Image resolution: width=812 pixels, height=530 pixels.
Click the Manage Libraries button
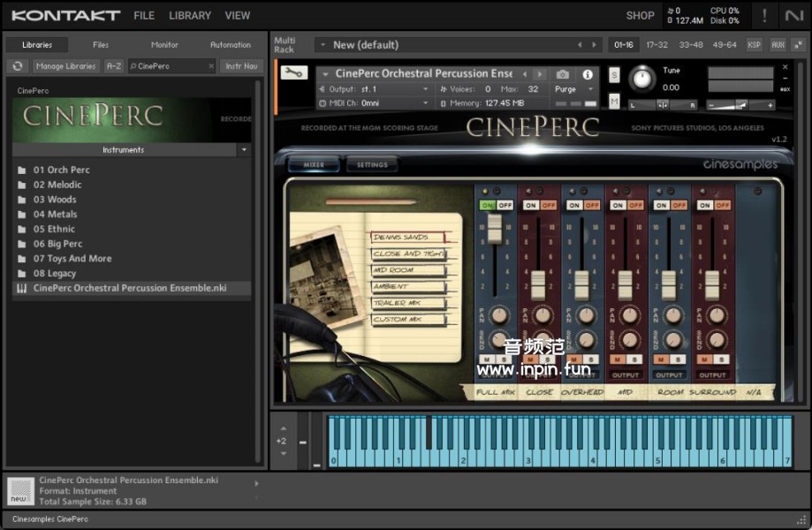tap(66, 66)
